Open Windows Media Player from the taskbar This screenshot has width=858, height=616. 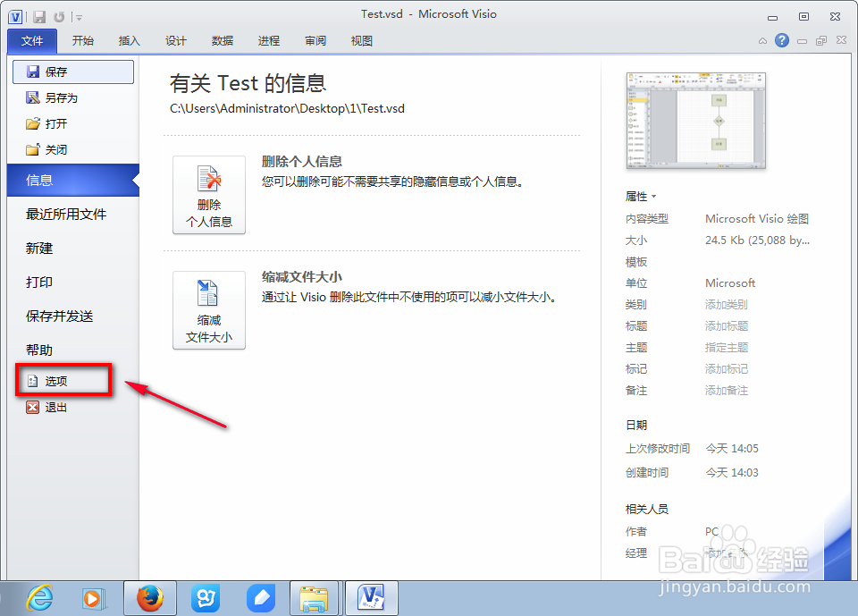93,598
